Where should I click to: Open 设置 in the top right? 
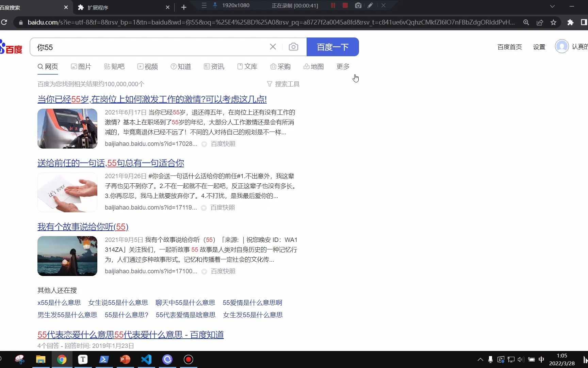539,47
